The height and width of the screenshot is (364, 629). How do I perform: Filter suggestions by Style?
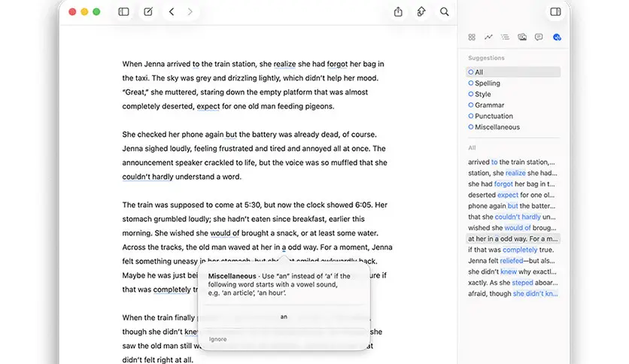coord(479,94)
